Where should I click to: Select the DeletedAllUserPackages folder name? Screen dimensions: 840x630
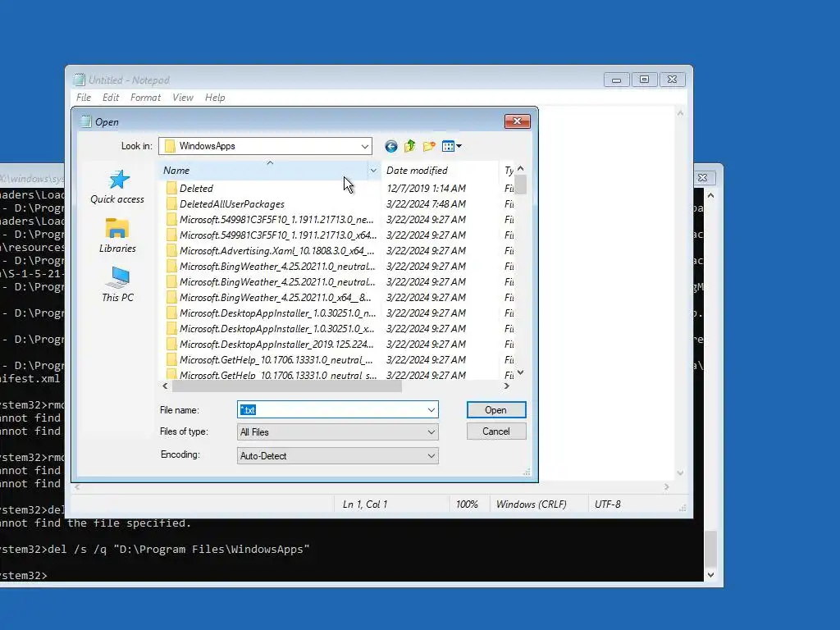point(232,203)
